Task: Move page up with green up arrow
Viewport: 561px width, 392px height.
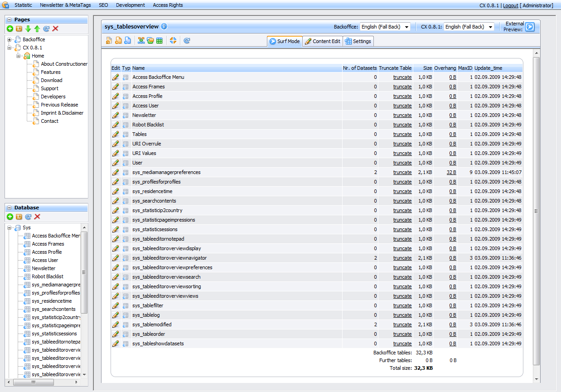Action: [37, 29]
